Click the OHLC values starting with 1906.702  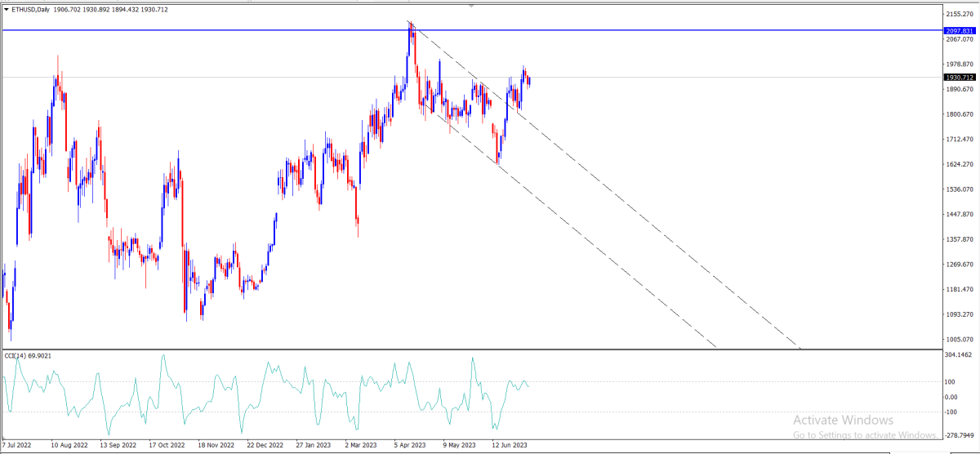pos(110,10)
